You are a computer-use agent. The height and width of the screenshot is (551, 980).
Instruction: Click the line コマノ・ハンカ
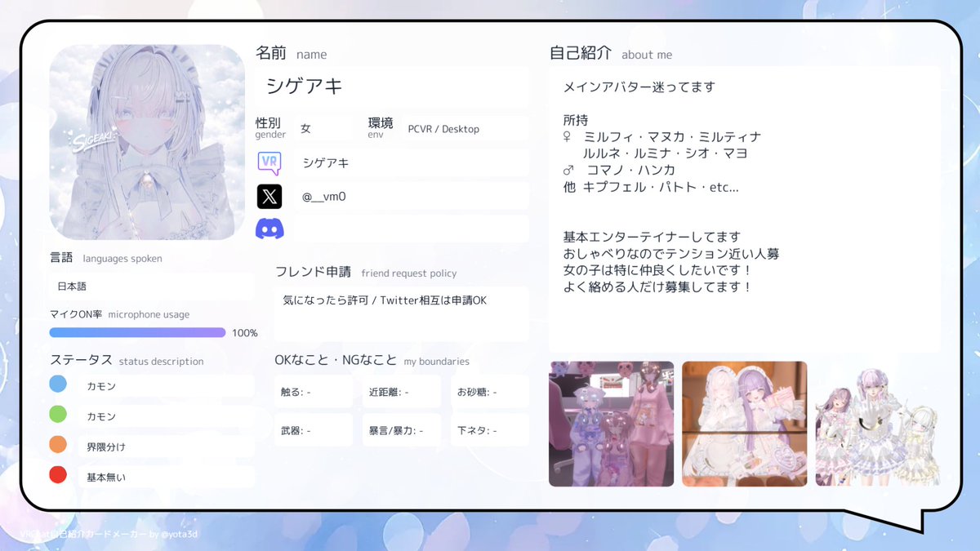[631, 170]
